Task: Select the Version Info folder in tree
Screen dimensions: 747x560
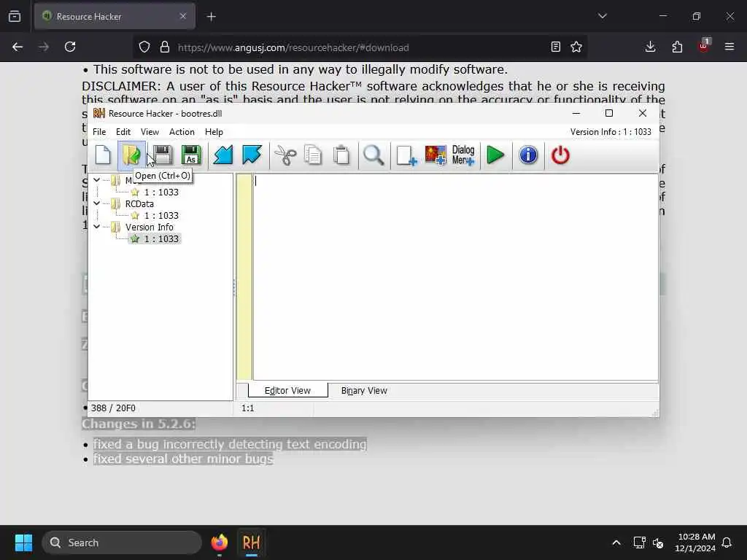Action: pos(149,227)
